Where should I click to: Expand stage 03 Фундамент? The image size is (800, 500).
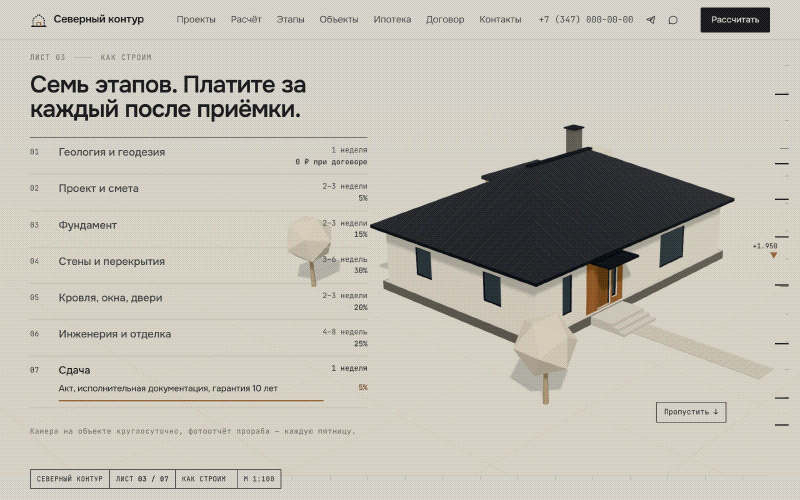pos(198,229)
